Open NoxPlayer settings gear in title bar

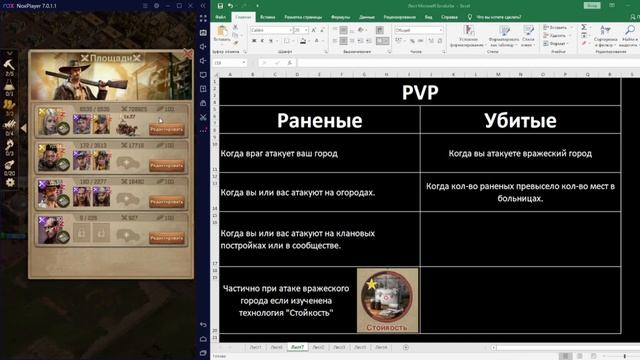coord(157,6)
